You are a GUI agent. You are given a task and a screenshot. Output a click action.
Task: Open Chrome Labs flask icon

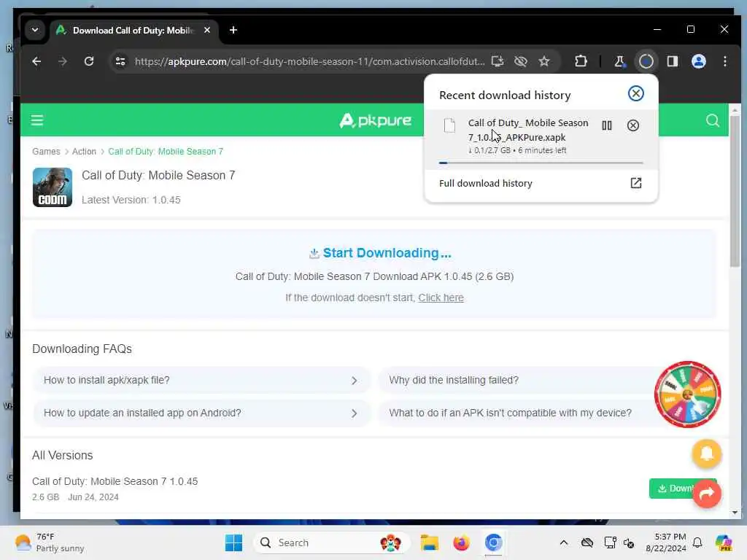click(x=619, y=61)
